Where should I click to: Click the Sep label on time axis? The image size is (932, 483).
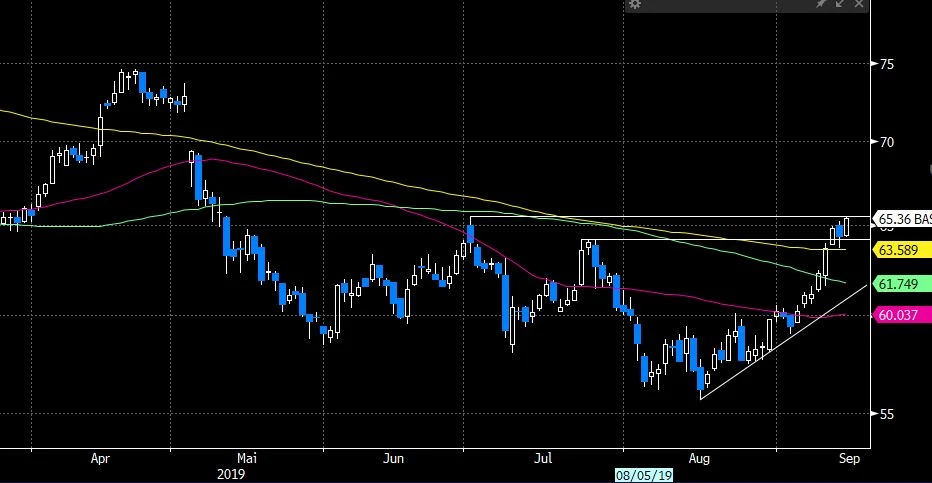(x=847, y=459)
